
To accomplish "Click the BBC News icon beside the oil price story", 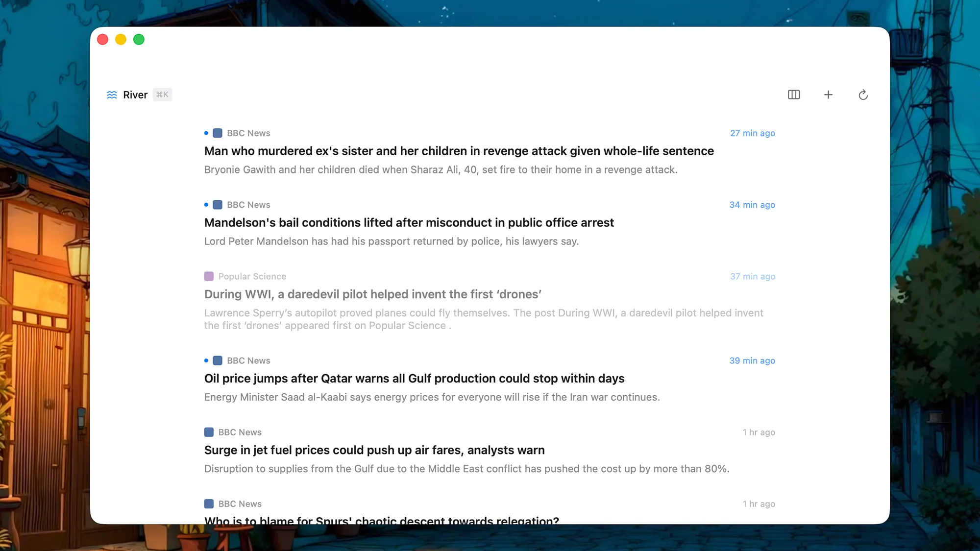I will coord(217,360).
